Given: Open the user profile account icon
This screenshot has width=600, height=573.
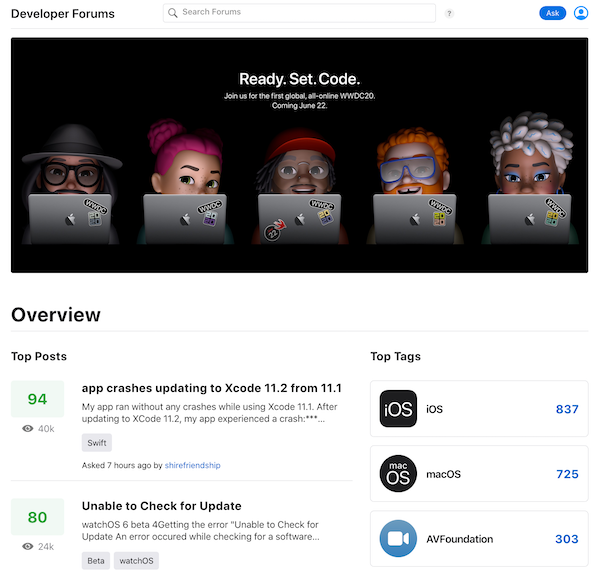Looking at the screenshot, I should pyautogui.click(x=581, y=13).
